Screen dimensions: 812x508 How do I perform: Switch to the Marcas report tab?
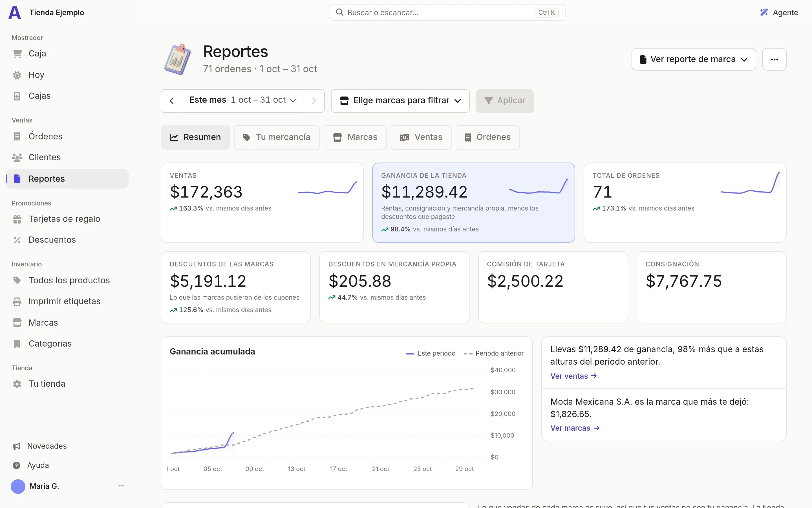pos(355,137)
